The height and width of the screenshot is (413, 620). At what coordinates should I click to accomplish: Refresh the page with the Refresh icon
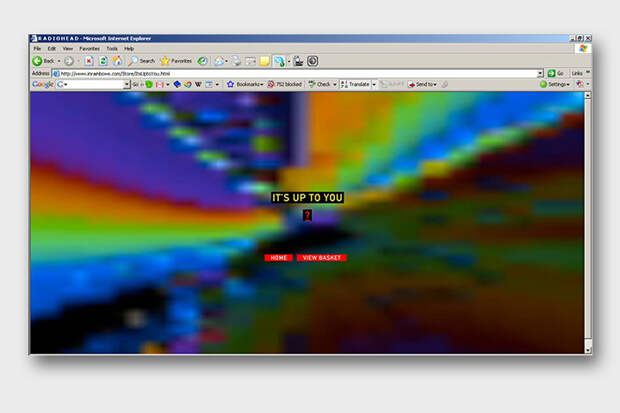click(102, 61)
